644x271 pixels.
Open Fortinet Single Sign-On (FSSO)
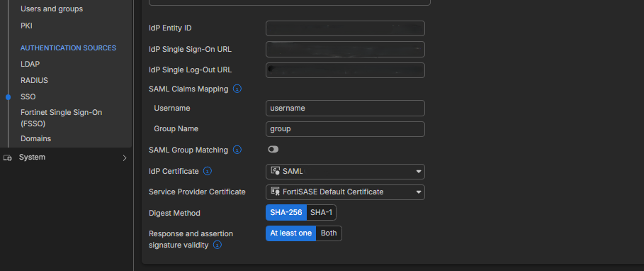click(61, 118)
